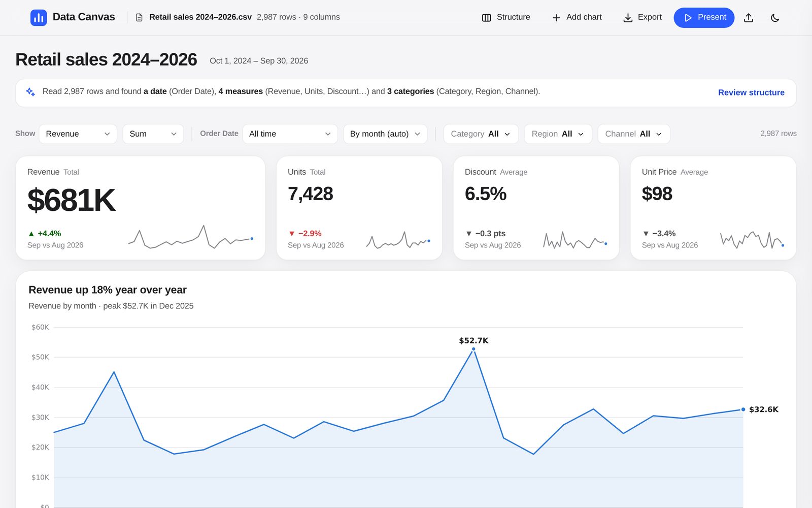812x508 pixels.
Task: Open the Revenue measure dropdown
Action: pyautogui.click(x=78, y=134)
